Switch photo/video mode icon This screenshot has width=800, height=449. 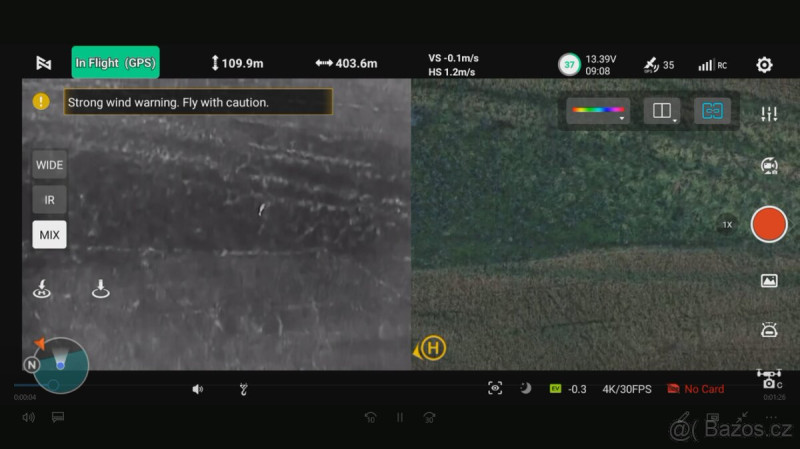click(x=769, y=166)
